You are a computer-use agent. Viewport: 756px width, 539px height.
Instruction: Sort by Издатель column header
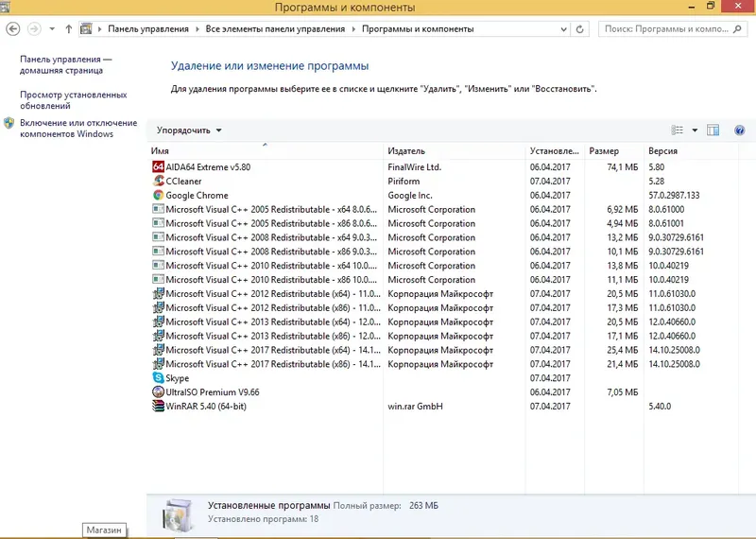[x=455, y=151]
